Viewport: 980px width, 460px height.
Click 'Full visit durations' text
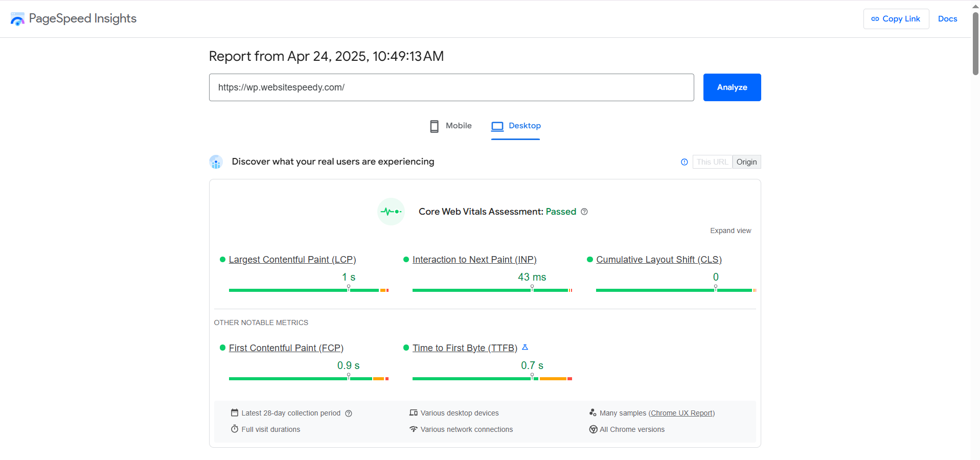coord(271,429)
